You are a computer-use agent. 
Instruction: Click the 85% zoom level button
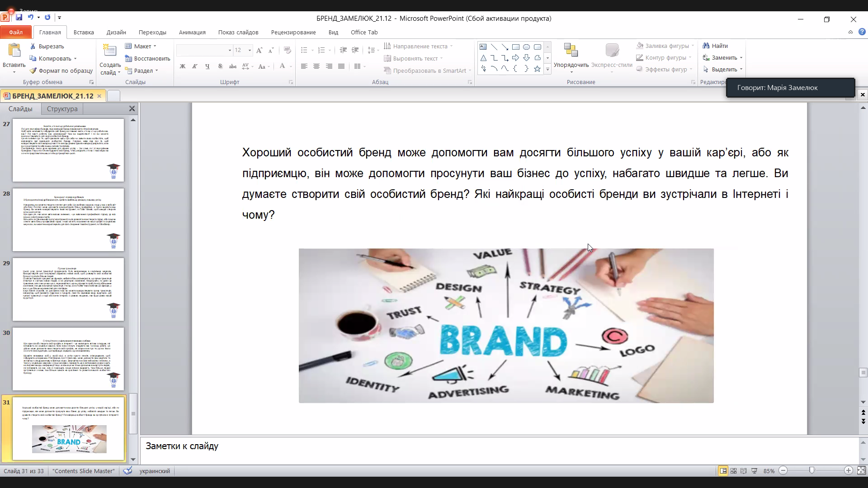coord(769,471)
